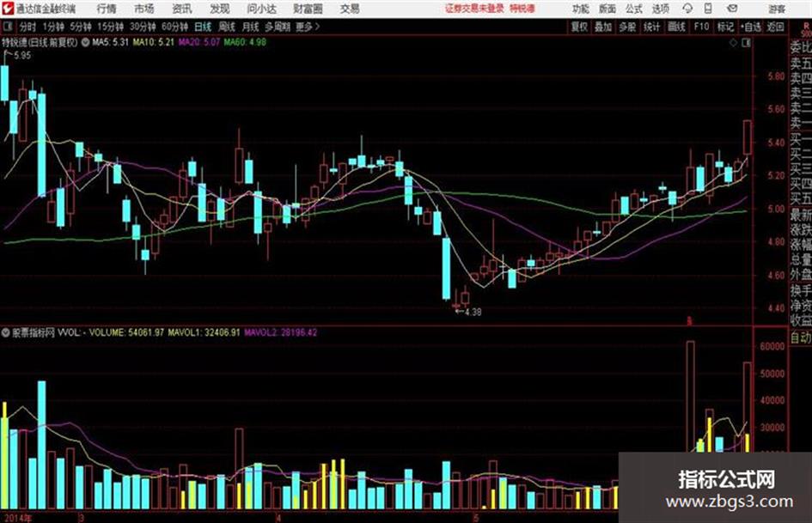Switch to the 15分钟 period tab

tap(110, 27)
